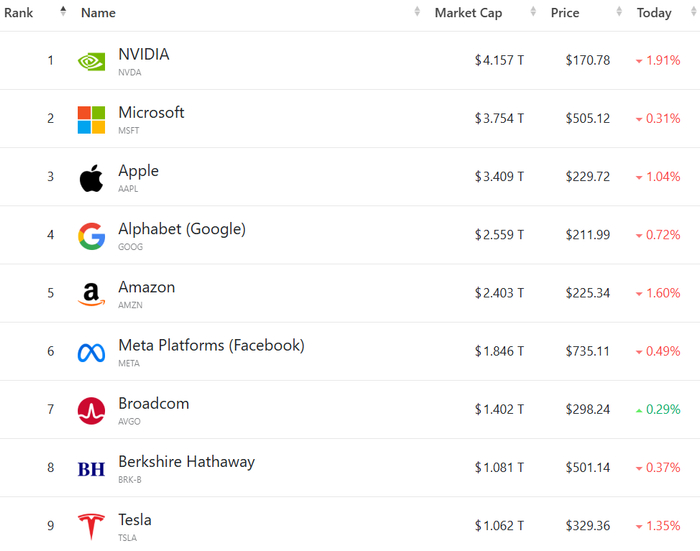Sort by Price column header
Viewport: 700px width, 551px height.
coord(564,13)
